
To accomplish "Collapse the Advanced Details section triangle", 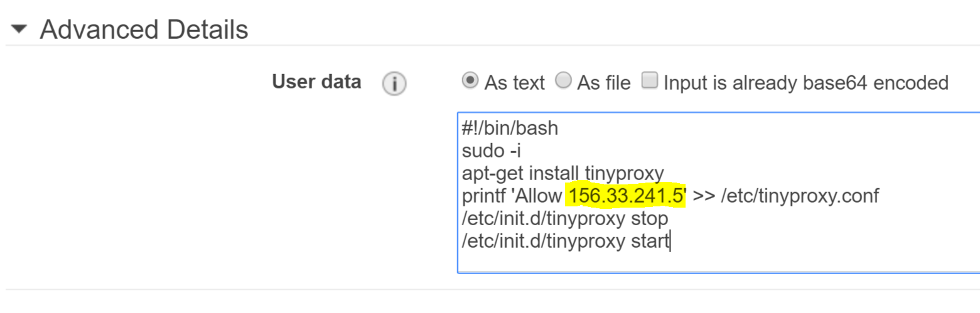I will (x=19, y=29).
